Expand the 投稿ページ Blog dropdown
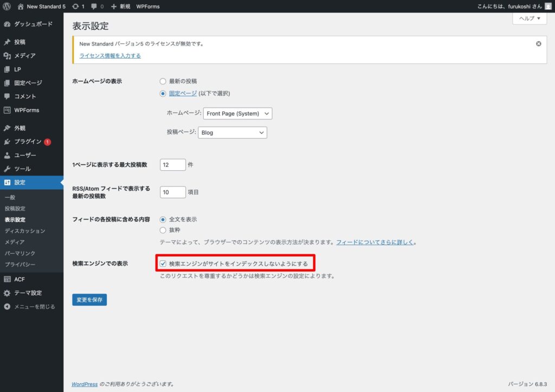 tap(233, 132)
